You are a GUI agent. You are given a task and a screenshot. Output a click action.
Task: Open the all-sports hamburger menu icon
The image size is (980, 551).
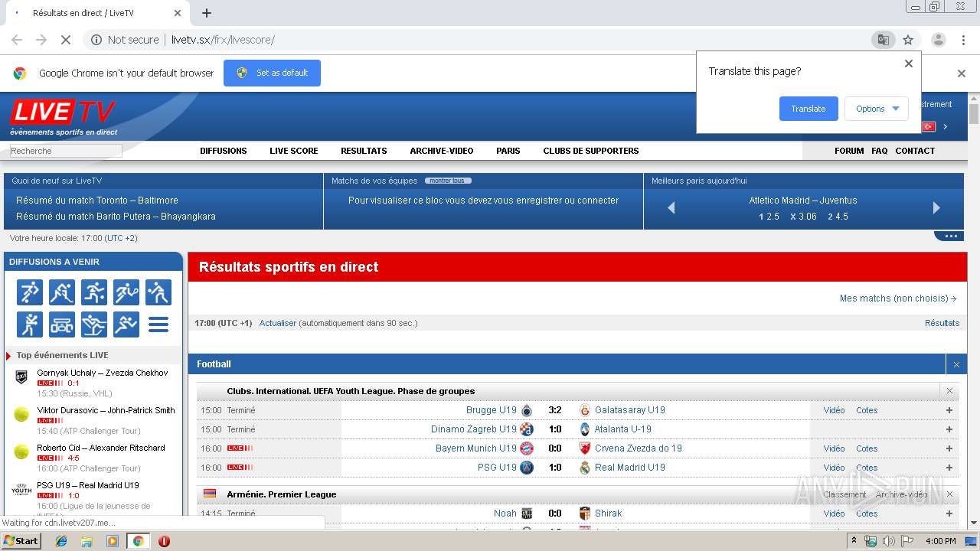[x=158, y=324]
